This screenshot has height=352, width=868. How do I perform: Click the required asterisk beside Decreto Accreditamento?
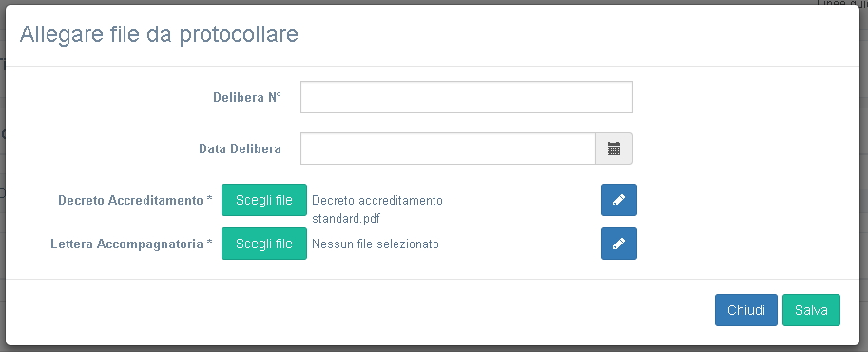click(x=210, y=199)
